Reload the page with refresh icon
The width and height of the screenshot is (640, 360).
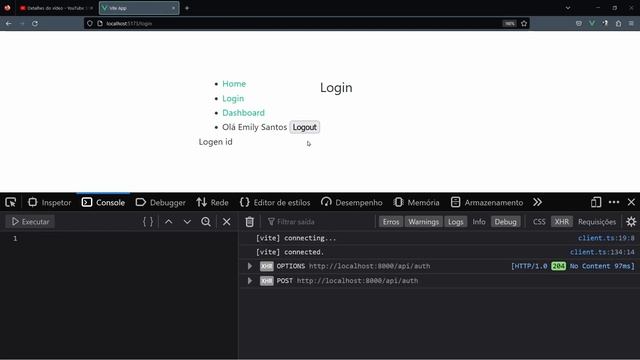35,24
